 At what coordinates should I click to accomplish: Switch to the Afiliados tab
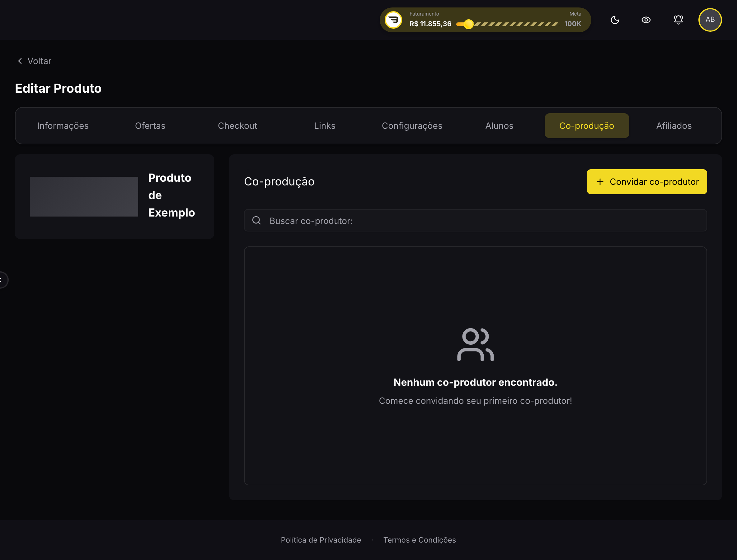click(674, 126)
